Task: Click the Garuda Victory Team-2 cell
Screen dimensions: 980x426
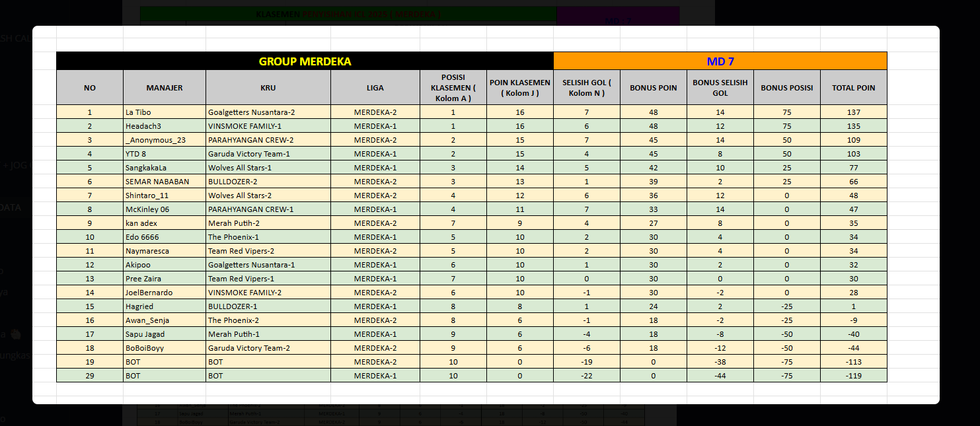Action: pyautogui.click(x=268, y=348)
